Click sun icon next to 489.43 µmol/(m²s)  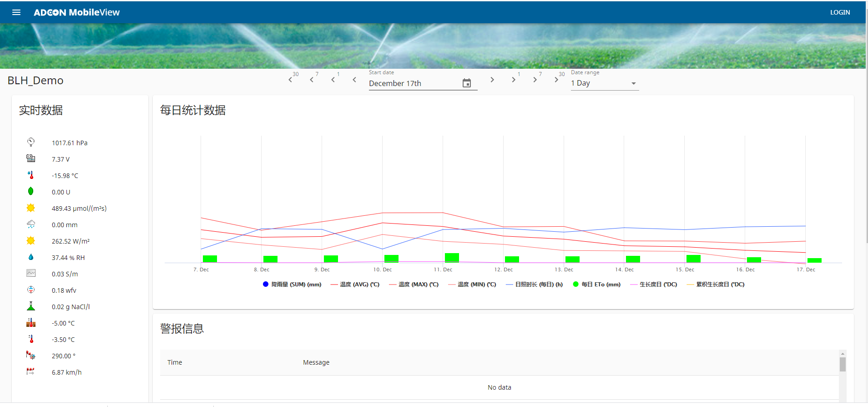coord(31,208)
